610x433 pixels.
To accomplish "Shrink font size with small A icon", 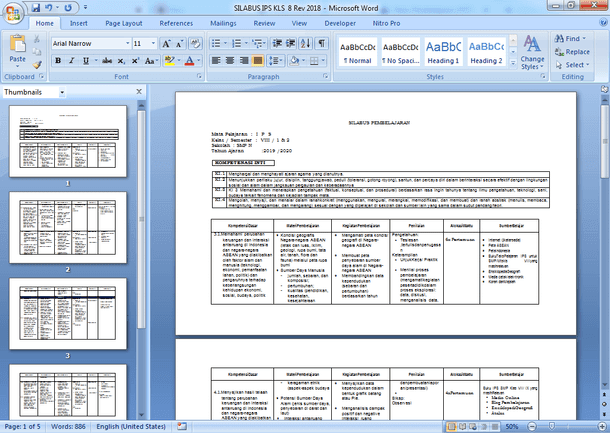I will pos(179,44).
